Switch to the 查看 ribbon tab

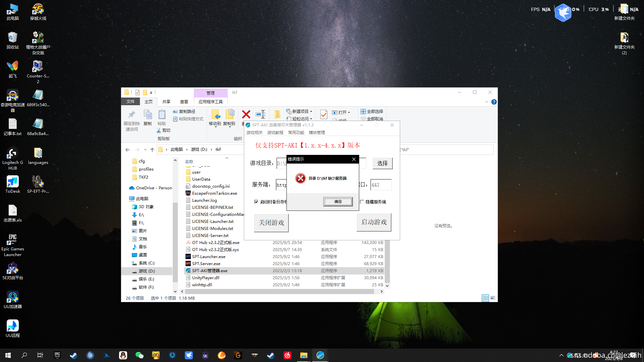tap(184, 102)
